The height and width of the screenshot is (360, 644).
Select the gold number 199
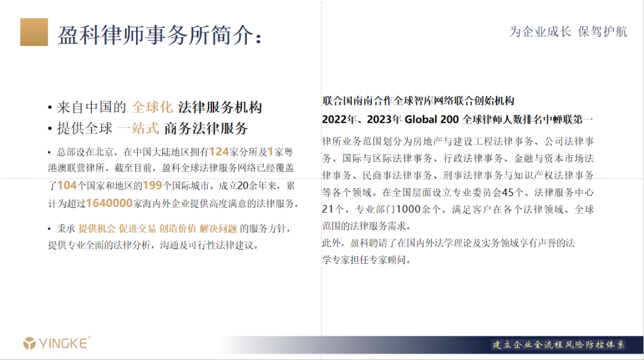tap(153, 186)
